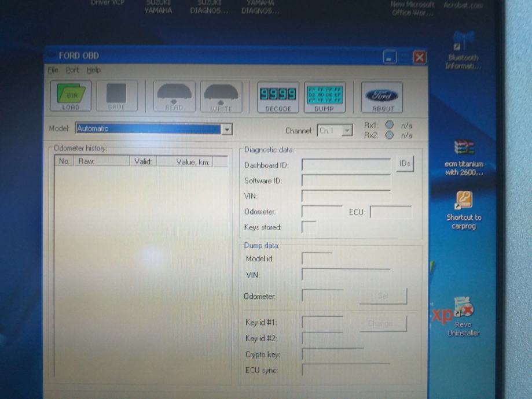Click the Change button beside Key id #1
The width and height of the screenshot is (532, 399).
[383, 323]
